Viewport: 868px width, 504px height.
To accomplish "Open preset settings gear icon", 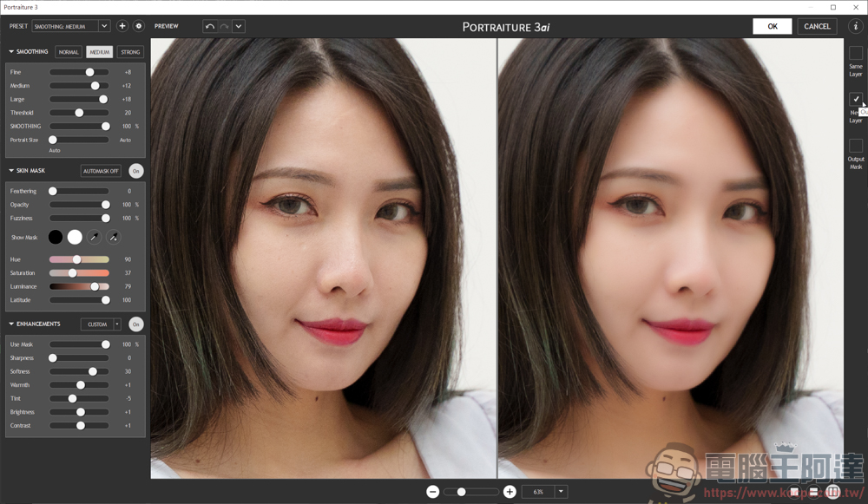I will pyautogui.click(x=138, y=26).
